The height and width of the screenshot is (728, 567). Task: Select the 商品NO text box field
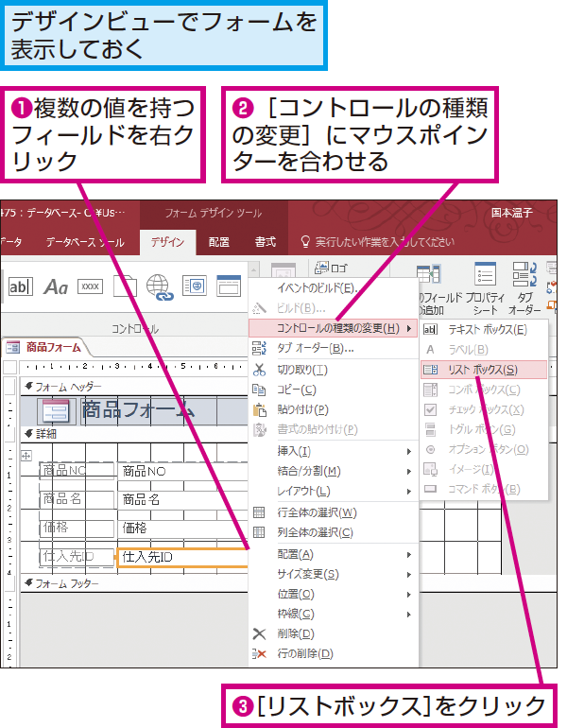coord(182,471)
